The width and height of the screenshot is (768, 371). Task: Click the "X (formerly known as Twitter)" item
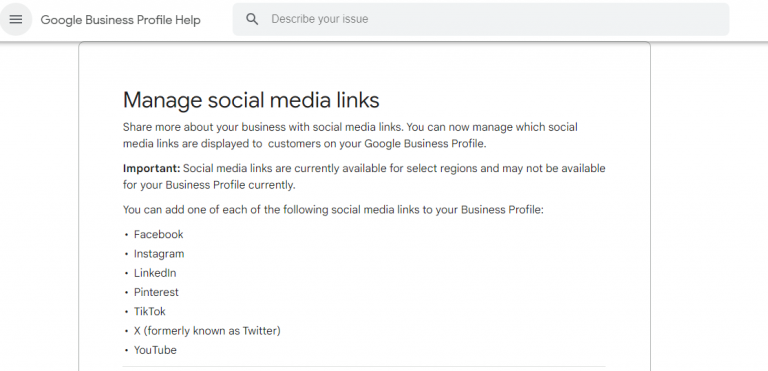(207, 331)
